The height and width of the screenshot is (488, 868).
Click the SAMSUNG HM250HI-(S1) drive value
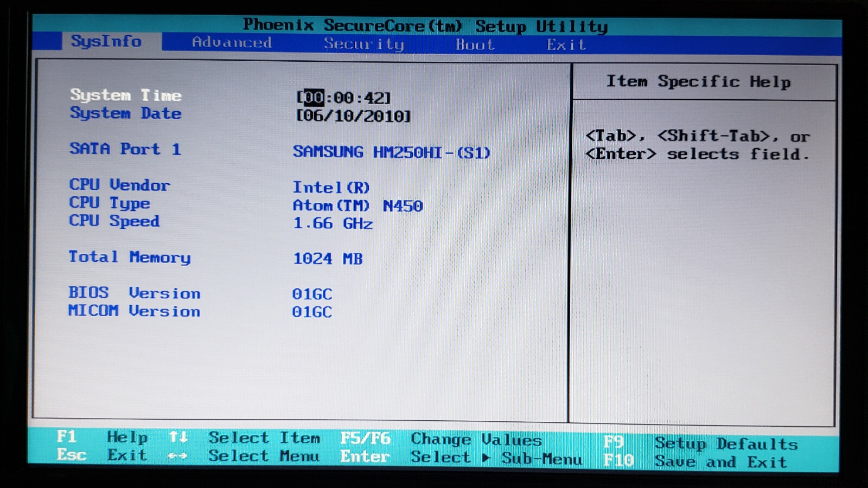[x=392, y=152]
